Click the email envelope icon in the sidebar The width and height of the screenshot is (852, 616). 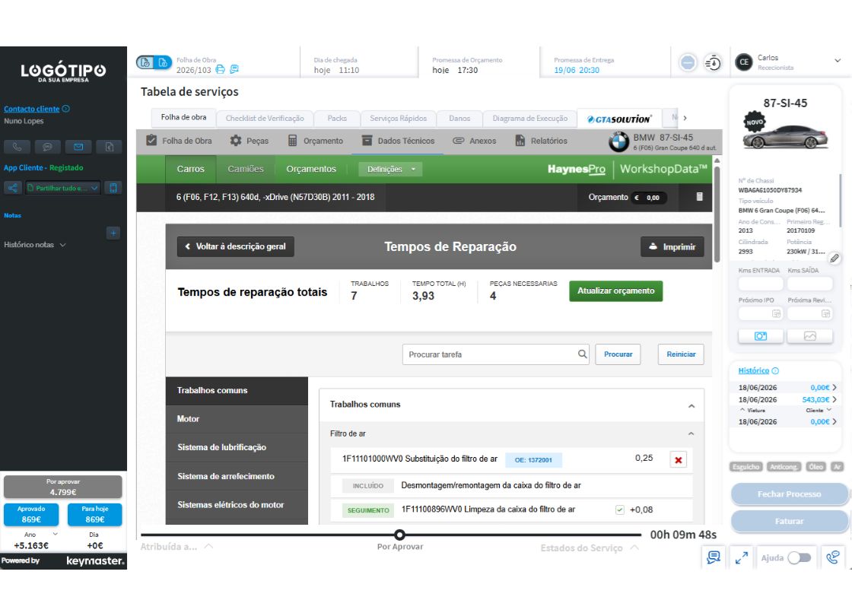click(78, 147)
